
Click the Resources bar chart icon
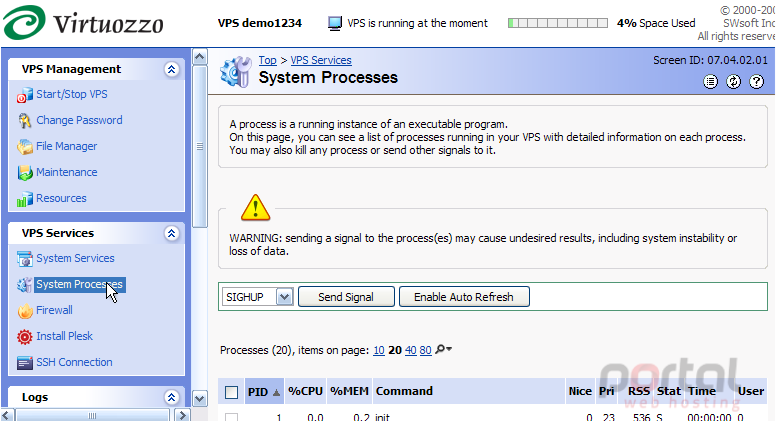click(24, 199)
